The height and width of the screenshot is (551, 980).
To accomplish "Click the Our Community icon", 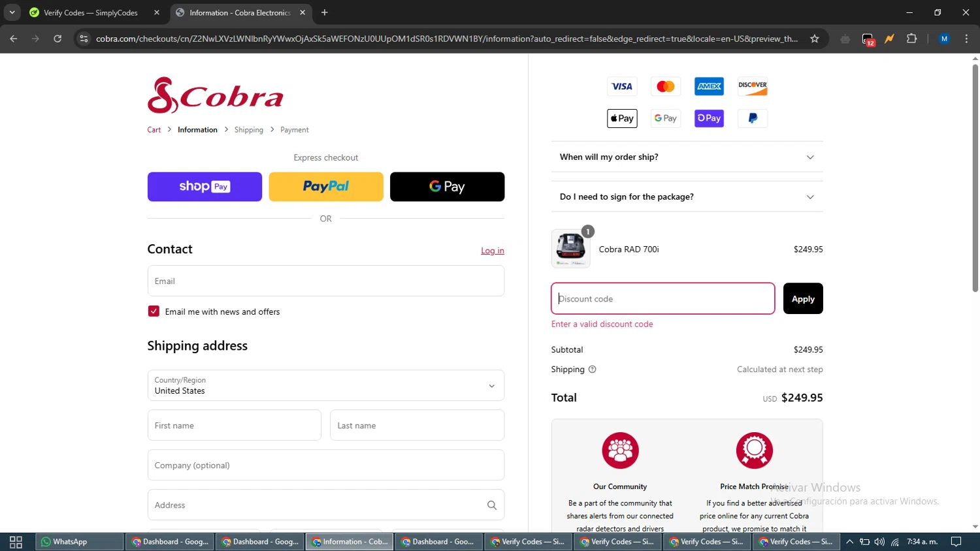I will tap(620, 450).
